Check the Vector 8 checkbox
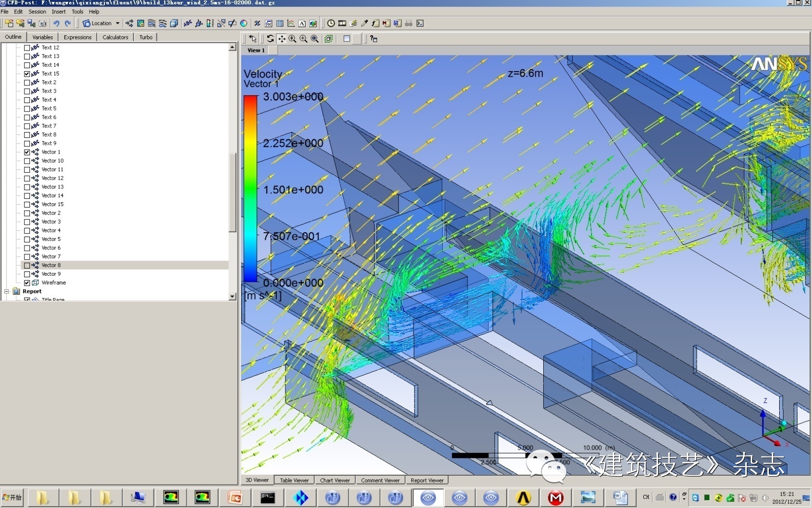This screenshot has height=508, width=812. pos(27,266)
